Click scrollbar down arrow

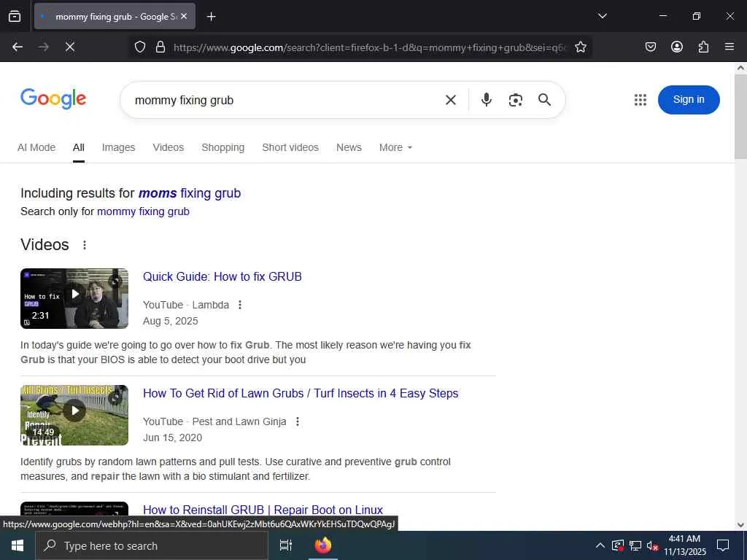740,525
